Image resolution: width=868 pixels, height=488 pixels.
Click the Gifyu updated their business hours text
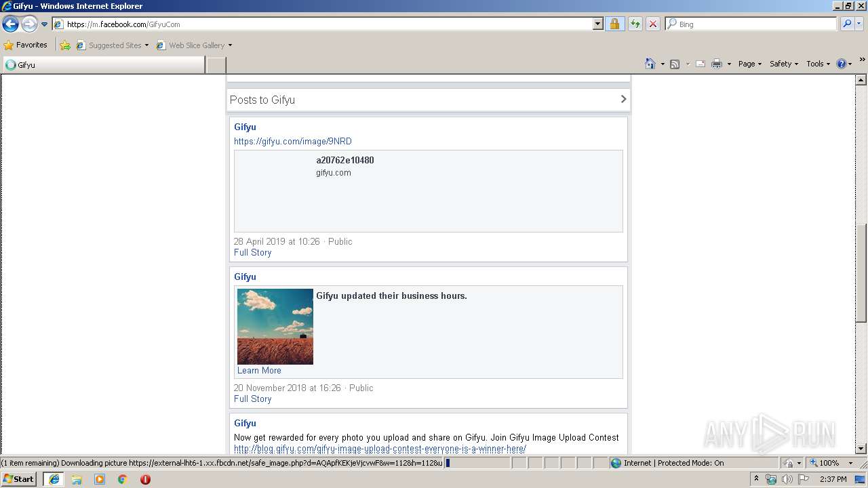click(391, 296)
